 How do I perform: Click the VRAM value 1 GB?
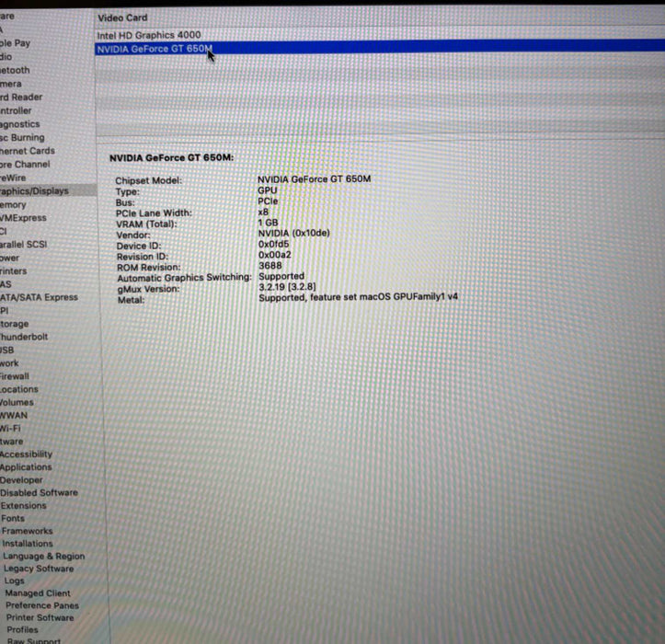coord(268,223)
